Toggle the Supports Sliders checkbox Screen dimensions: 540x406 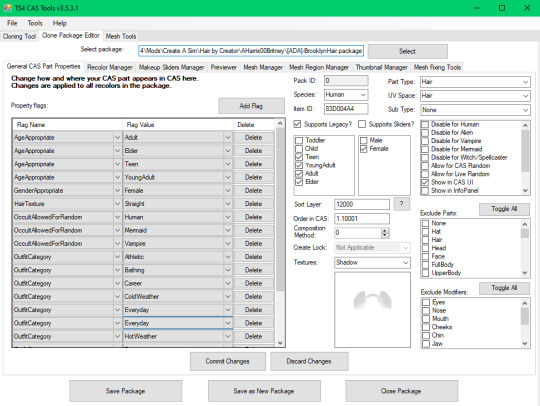pyautogui.click(x=362, y=124)
